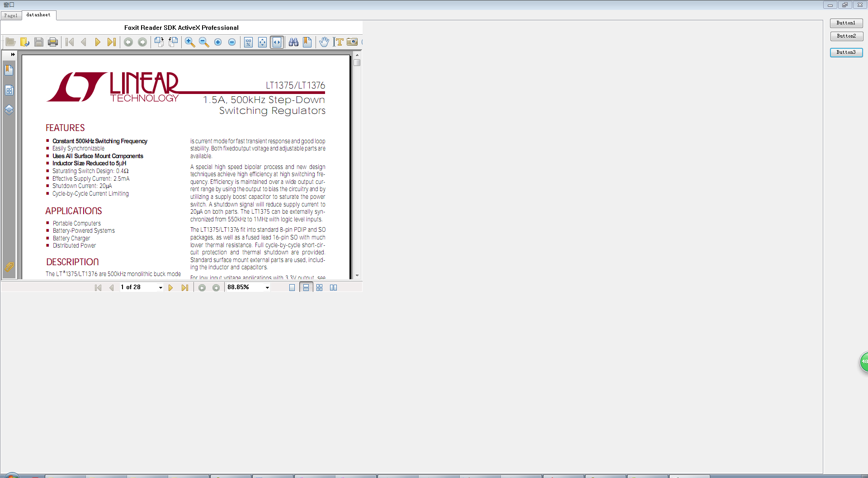Open the Bookmarks panel in the sidebar

point(9,70)
